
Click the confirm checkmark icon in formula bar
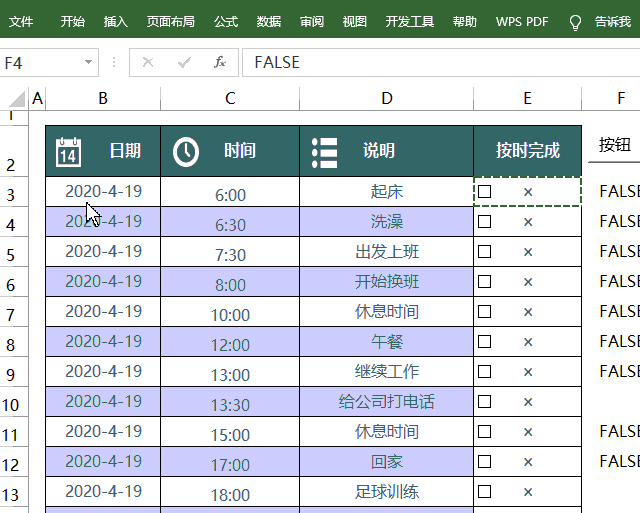pyautogui.click(x=184, y=62)
